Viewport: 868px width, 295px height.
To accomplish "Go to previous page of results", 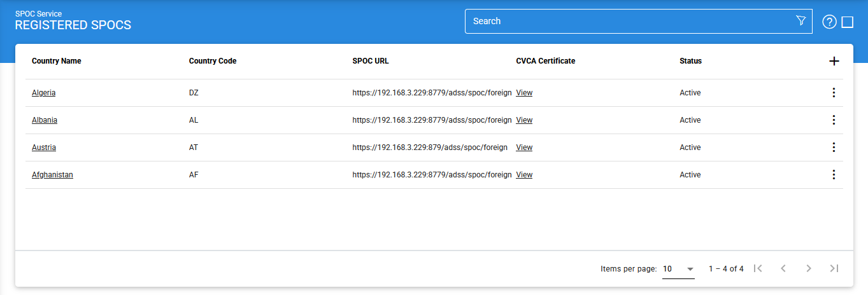I will coord(783,268).
